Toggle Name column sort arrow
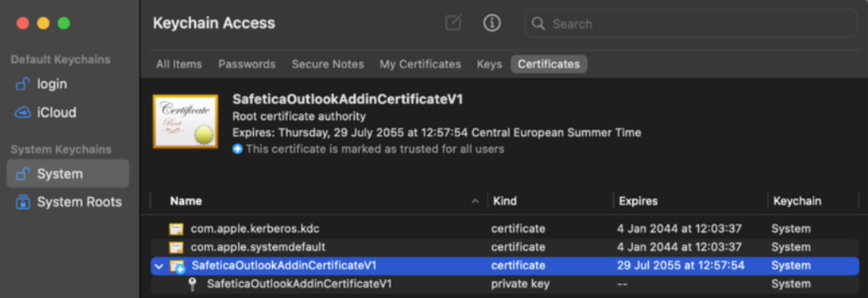Viewport: 868px width, 298px height. click(x=475, y=202)
